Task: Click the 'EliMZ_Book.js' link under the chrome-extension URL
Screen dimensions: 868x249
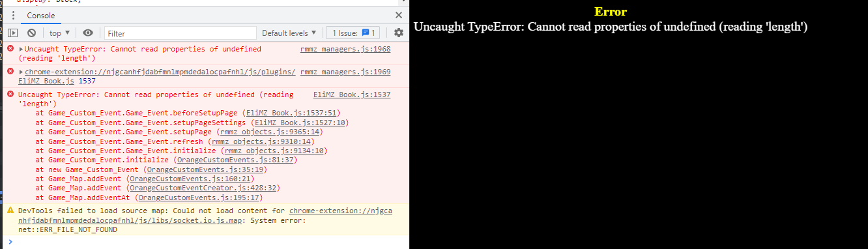Action: tap(46, 81)
